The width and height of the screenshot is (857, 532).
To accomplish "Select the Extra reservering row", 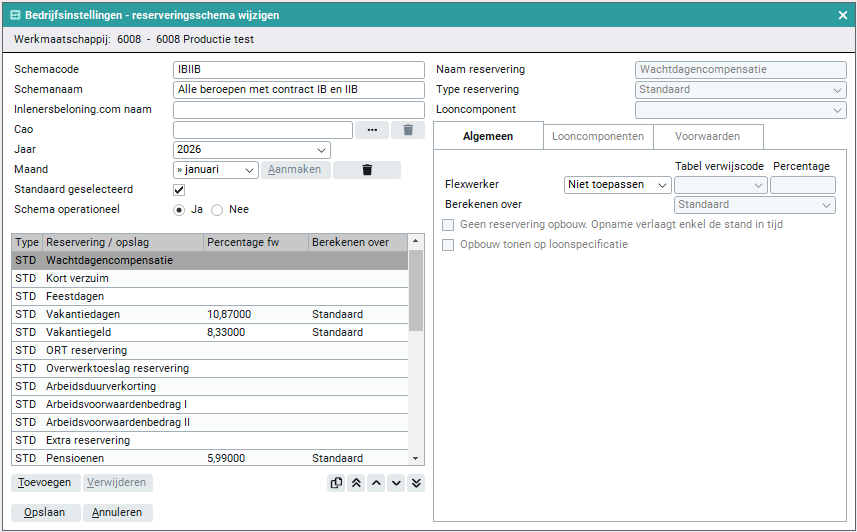I will click(x=210, y=441).
